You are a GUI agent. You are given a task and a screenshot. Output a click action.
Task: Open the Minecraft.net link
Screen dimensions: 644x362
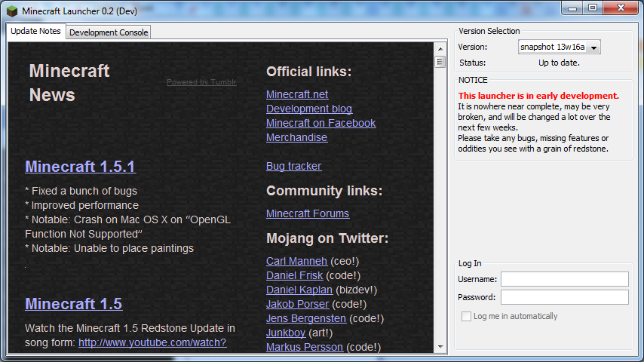pyautogui.click(x=297, y=94)
